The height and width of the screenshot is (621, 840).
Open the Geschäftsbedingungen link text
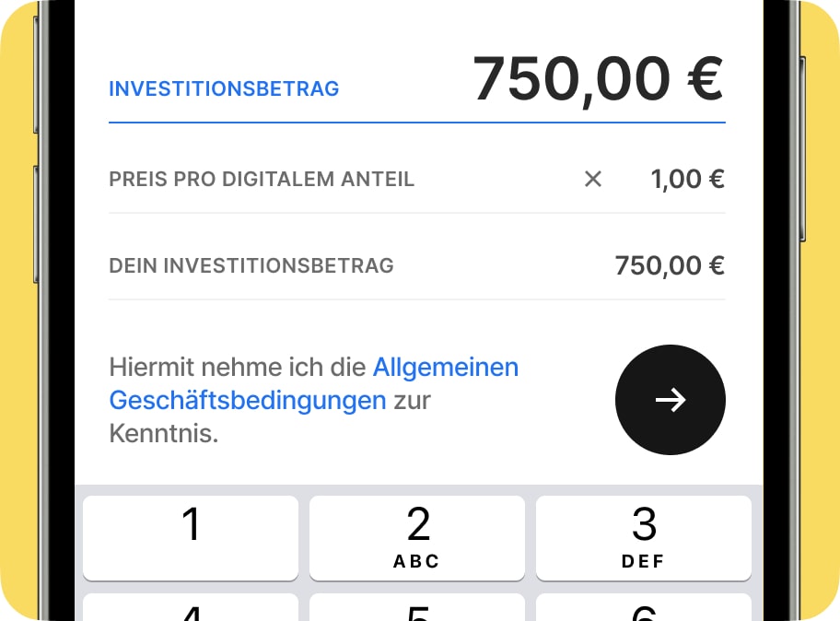tap(248, 401)
